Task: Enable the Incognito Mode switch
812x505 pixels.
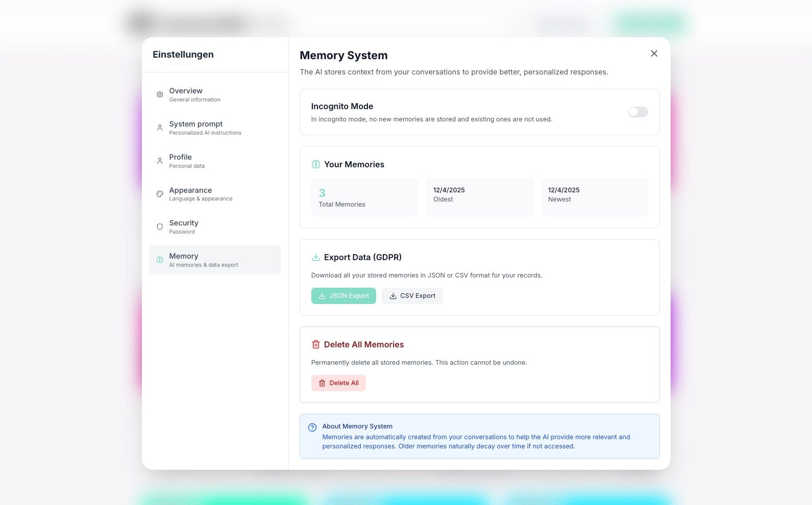Action: click(638, 112)
